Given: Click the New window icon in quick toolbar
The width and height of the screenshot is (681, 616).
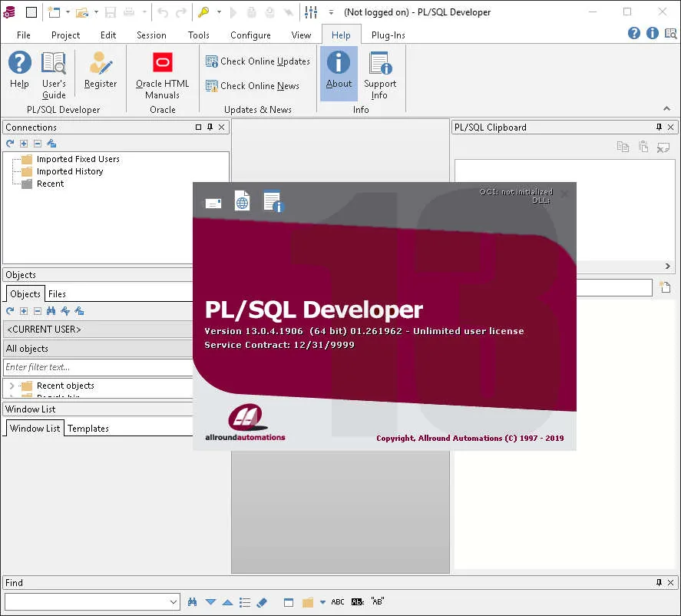Looking at the screenshot, I should click(x=54, y=12).
